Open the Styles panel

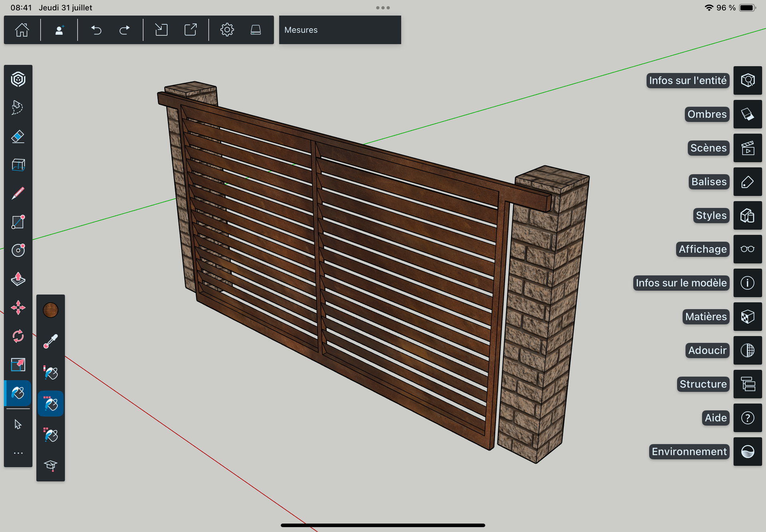pos(747,215)
